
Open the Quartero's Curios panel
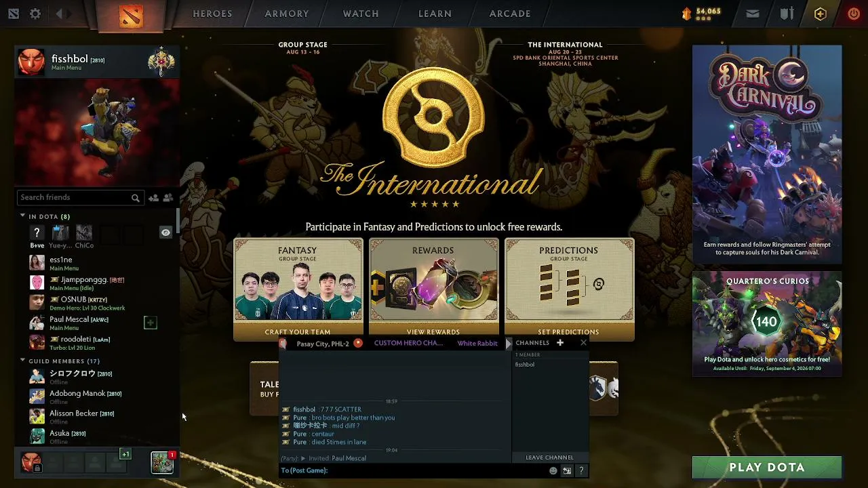(767, 324)
